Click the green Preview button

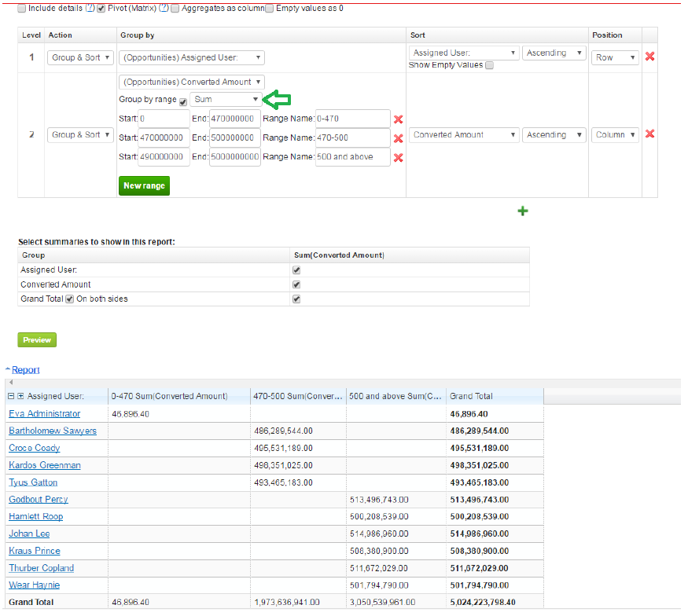(37, 340)
